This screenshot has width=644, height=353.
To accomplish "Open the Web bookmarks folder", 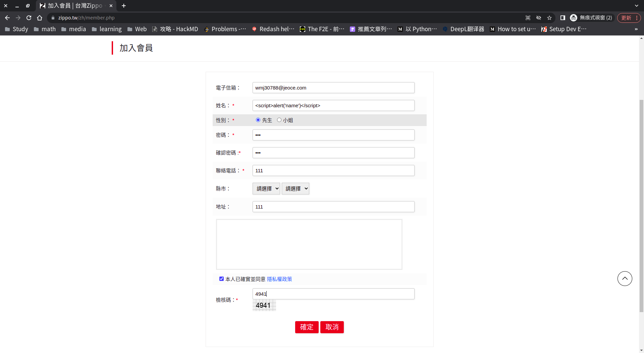I will (137, 29).
